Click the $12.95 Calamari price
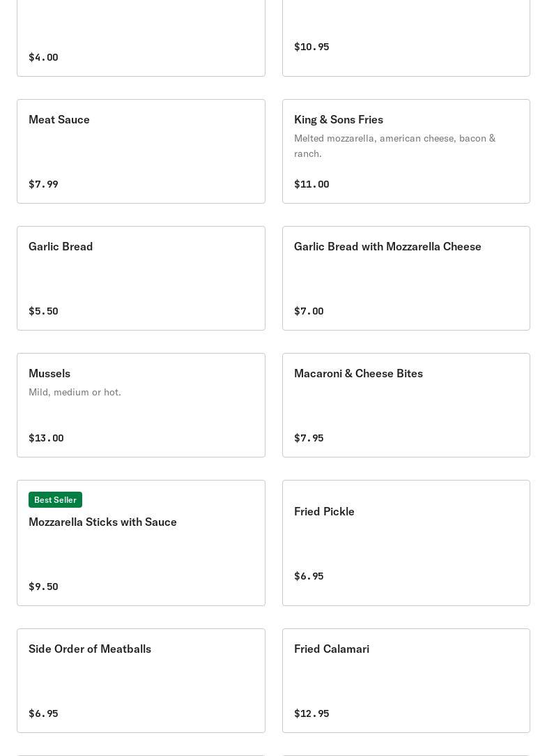This screenshot has width=547, height=756. pyautogui.click(x=311, y=713)
